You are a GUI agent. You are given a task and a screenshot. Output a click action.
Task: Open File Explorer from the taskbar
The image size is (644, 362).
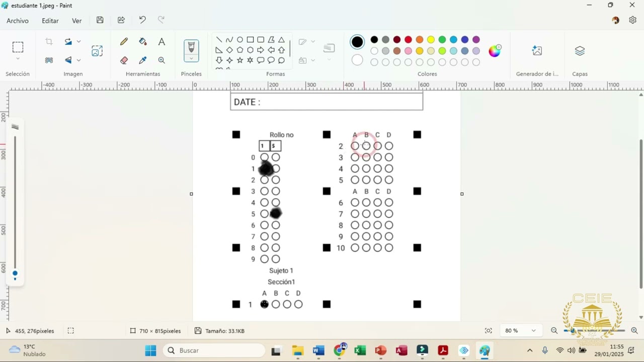[x=298, y=350]
